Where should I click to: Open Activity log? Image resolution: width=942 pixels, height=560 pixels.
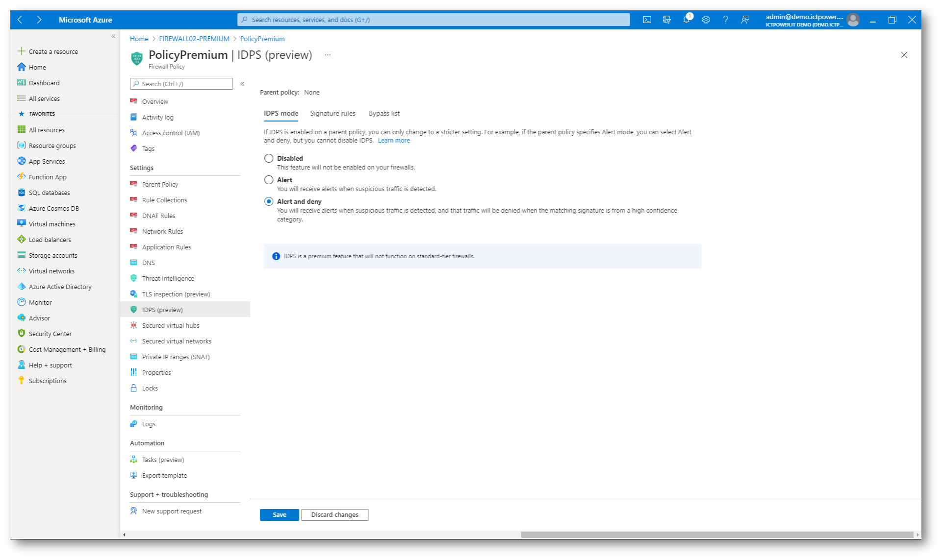pyautogui.click(x=157, y=117)
